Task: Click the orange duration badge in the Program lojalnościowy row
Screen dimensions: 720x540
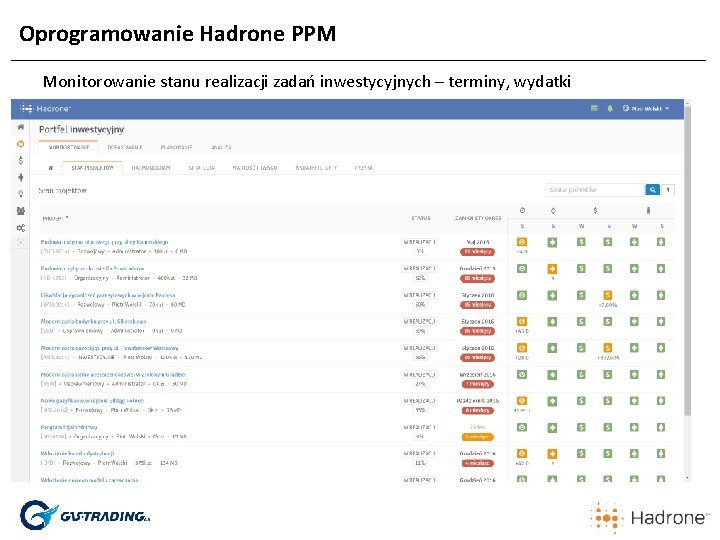Action: (x=478, y=437)
